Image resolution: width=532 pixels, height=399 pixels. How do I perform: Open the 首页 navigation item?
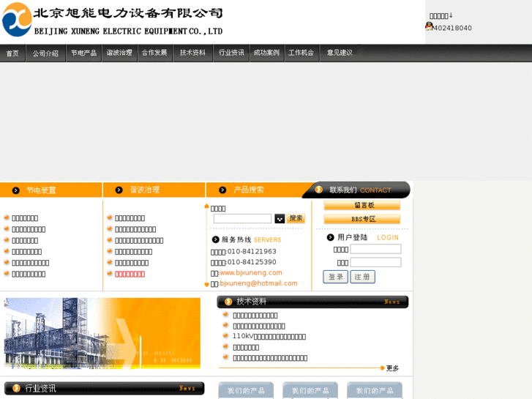(x=12, y=53)
